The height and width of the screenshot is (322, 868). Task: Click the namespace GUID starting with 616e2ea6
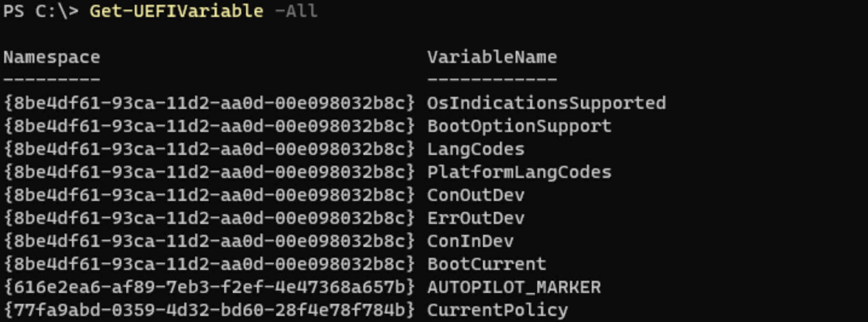[x=209, y=287]
